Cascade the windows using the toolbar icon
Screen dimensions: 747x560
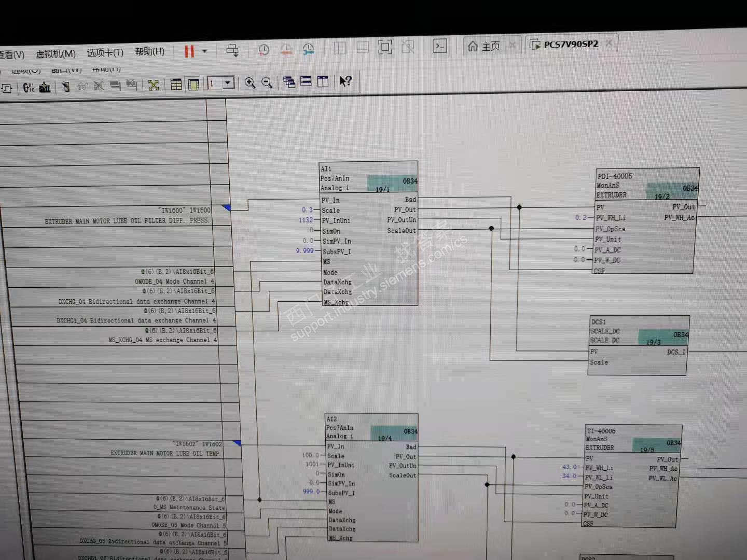[x=289, y=82]
